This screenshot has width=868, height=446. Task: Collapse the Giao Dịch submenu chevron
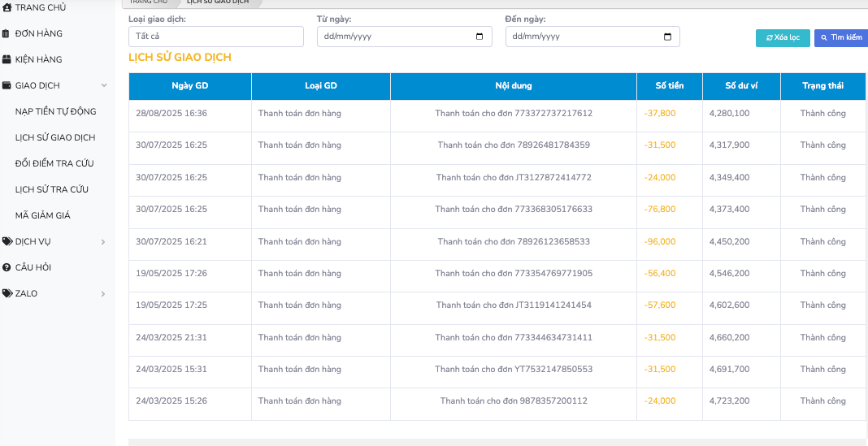pyautogui.click(x=103, y=85)
